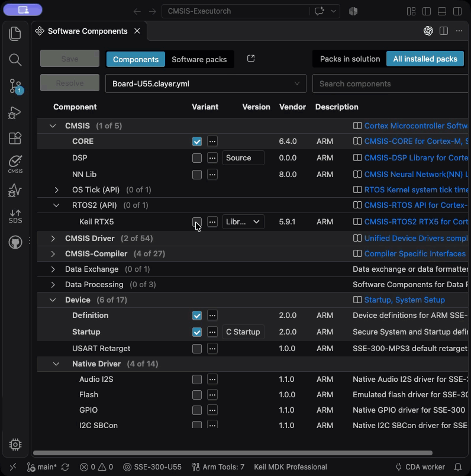Click main* branch in status bar
Screen dimensions: 471x476
pos(42,467)
